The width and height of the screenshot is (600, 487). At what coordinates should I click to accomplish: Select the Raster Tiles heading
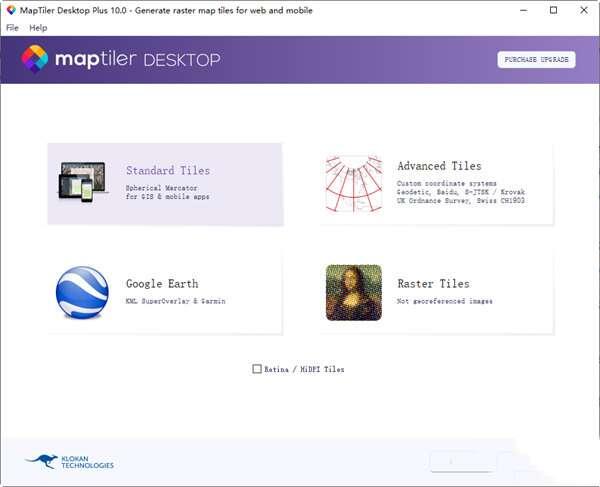click(x=433, y=284)
